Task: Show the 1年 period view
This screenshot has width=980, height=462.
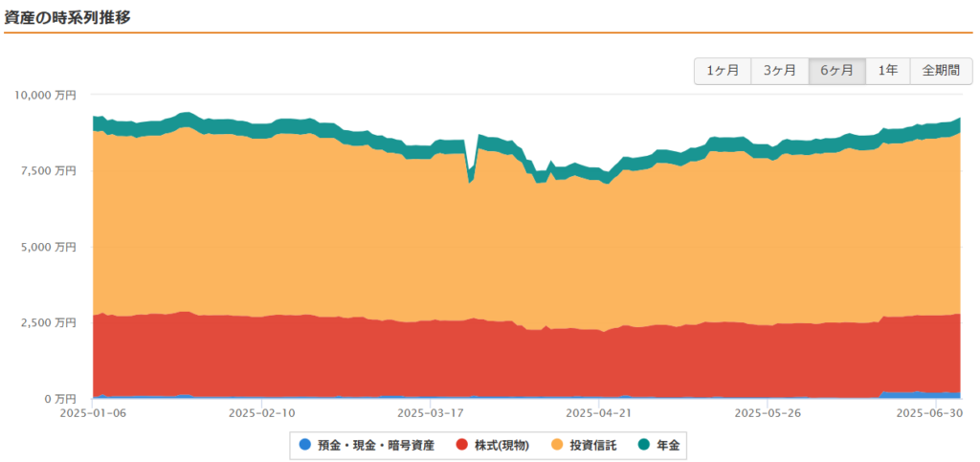Action: (x=887, y=71)
